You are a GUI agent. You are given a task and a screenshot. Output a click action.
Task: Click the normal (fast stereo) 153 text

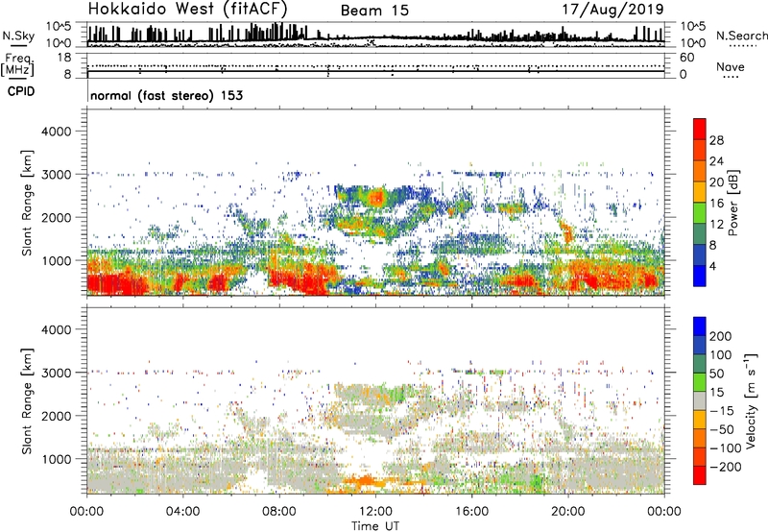click(166, 96)
